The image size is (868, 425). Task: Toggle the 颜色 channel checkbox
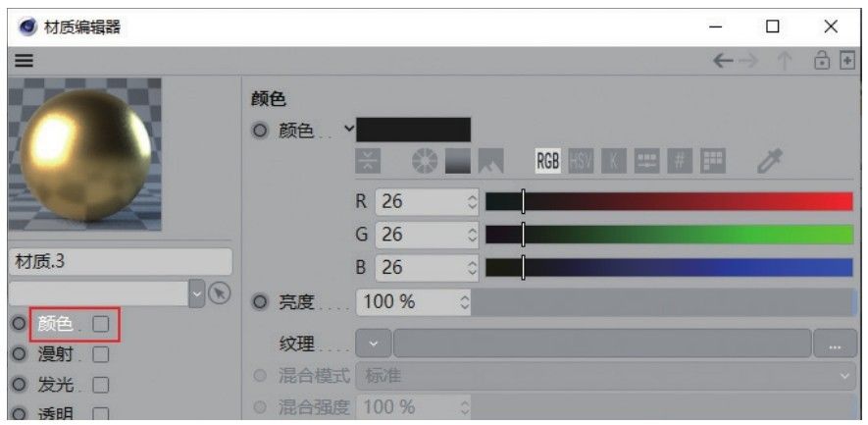(101, 324)
